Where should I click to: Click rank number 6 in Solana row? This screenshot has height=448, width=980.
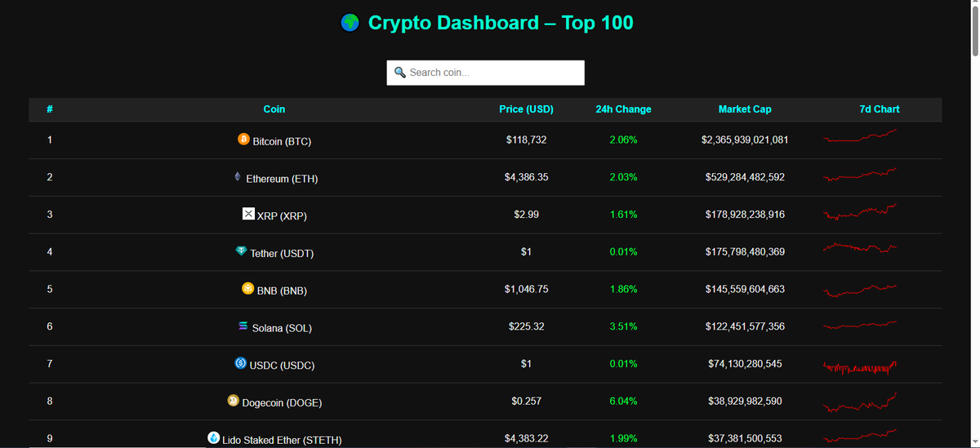coord(50,326)
